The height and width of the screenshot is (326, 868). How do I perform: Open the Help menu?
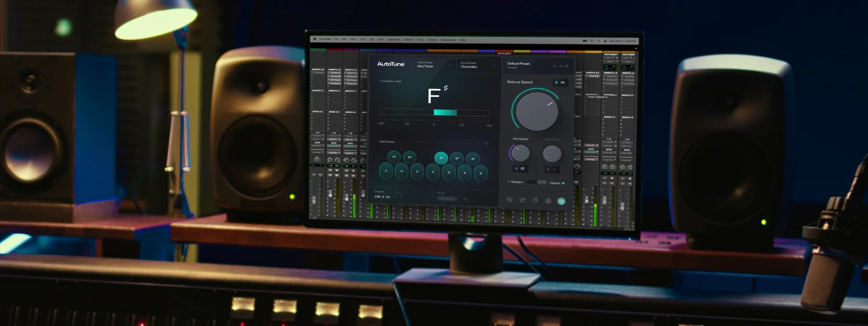tap(462, 40)
